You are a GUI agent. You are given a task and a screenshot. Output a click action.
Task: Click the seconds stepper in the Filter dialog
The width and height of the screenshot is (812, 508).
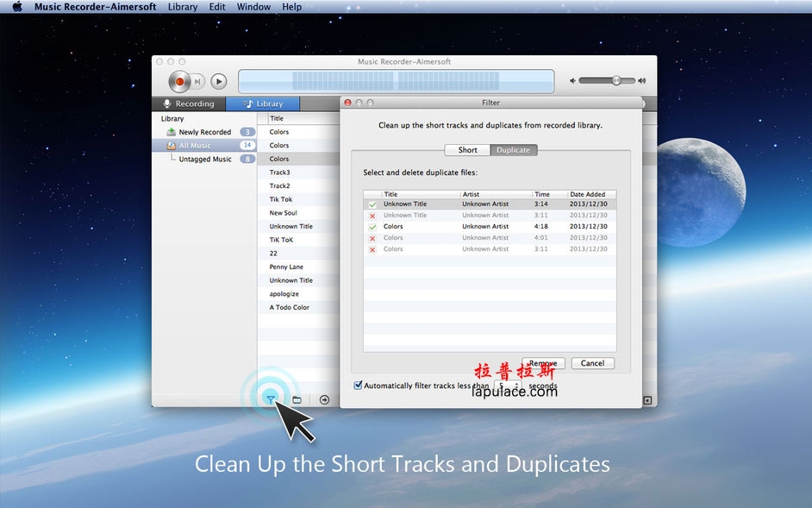point(516,386)
